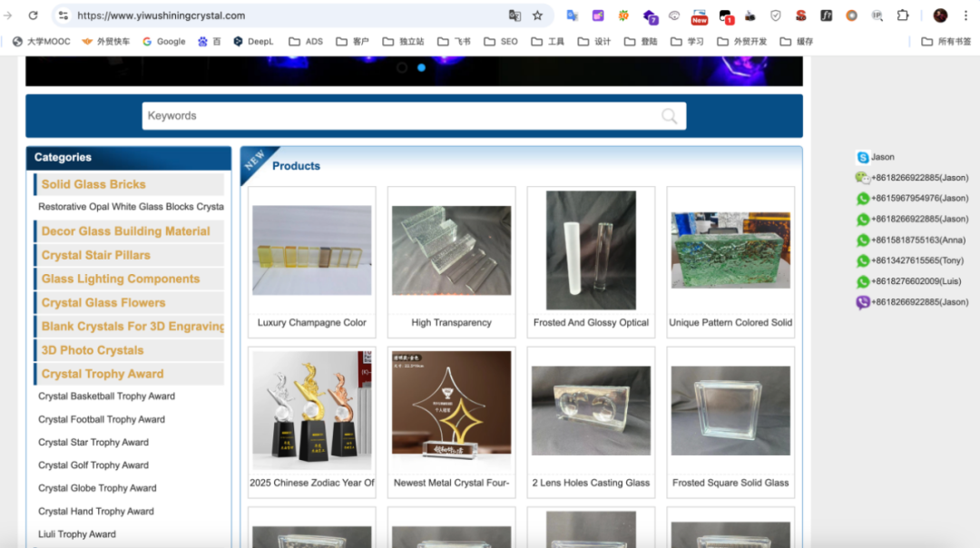This screenshot has width=980, height=548.
Task: Open the SEO bookmark folder
Action: coord(501,41)
